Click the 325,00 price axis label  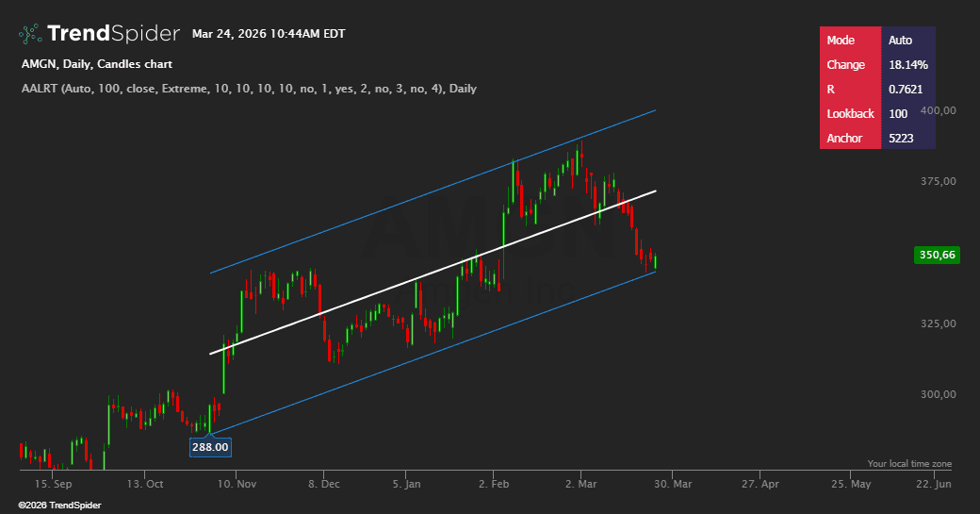click(x=939, y=323)
